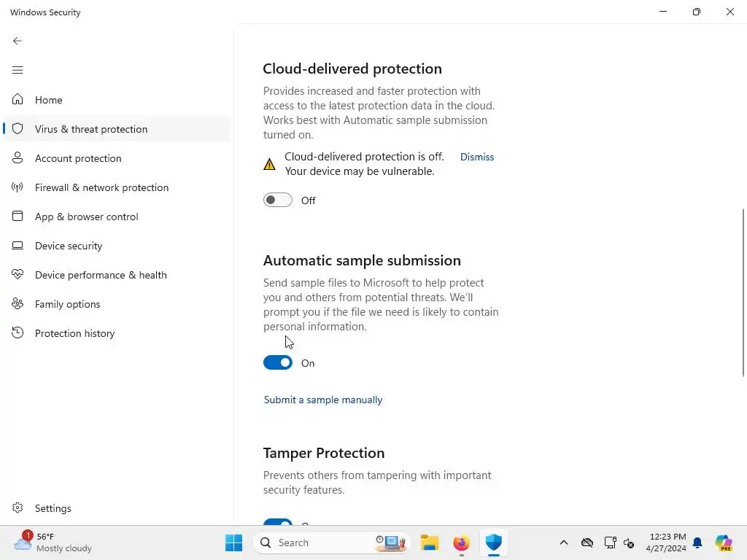The height and width of the screenshot is (560, 747).
Task: Open Copilot Preview from the taskbar
Action: coord(724,542)
